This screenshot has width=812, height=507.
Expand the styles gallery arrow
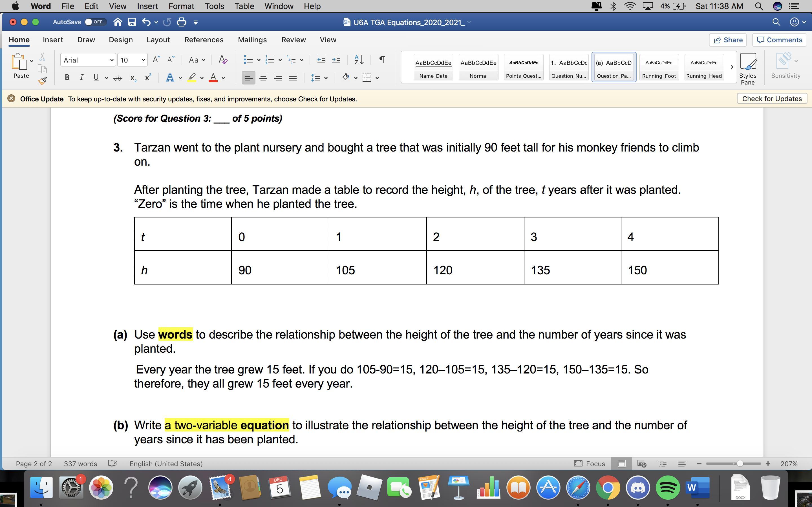point(732,67)
